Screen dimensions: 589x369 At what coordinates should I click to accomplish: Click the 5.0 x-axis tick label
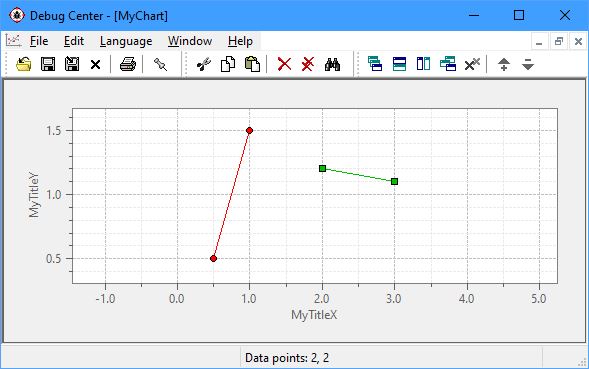coord(539,299)
